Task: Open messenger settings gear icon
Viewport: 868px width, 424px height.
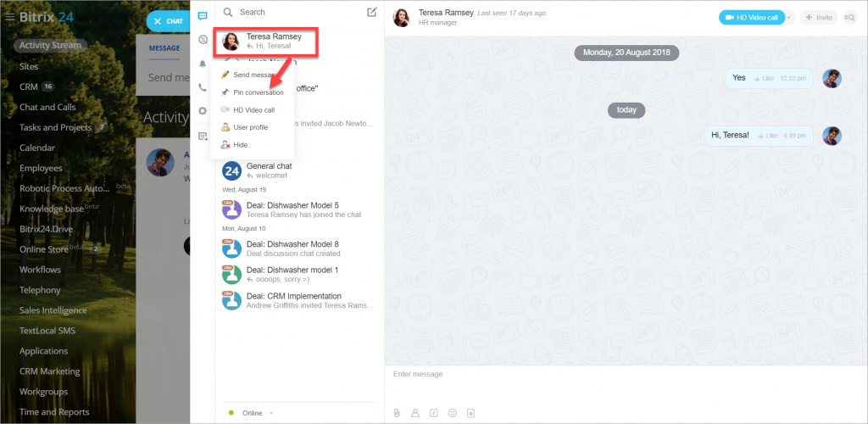Action: tap(203, 111)
